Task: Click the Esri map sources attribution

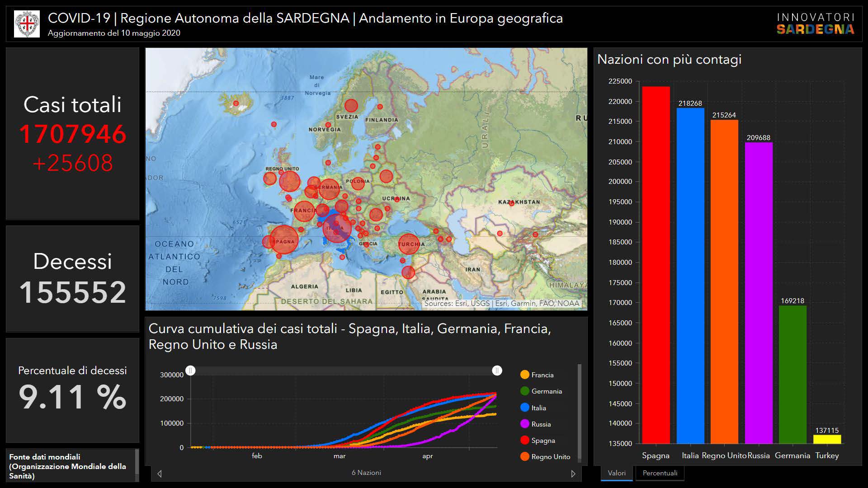Action: (501, 304)
